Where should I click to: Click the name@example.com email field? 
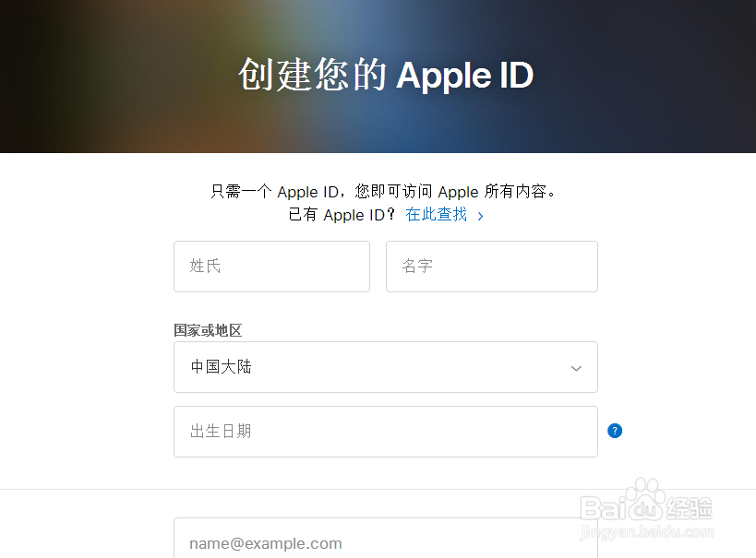[386, 539]
